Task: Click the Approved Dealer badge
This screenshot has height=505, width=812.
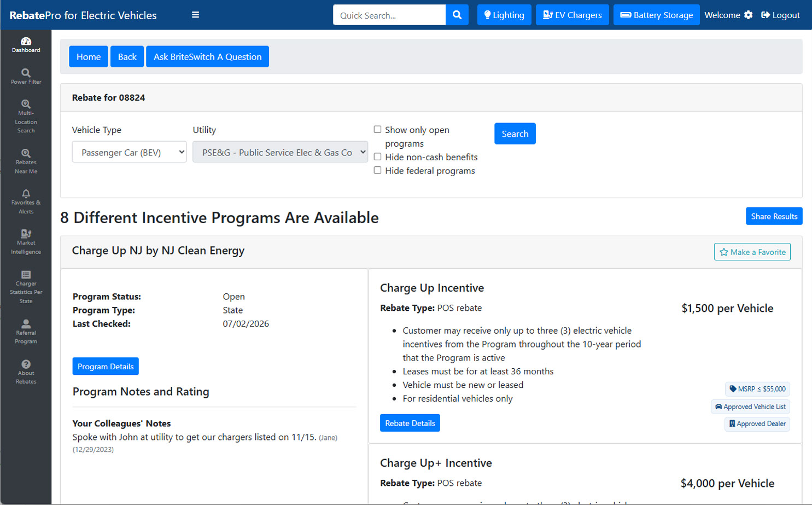Action: 757,423
